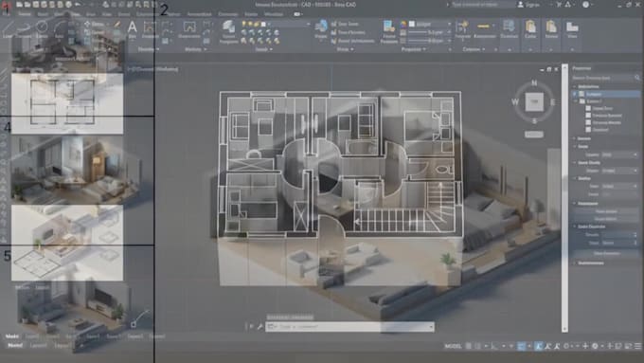Click the red application logo button
This screenshot has width=644, height=363.
pyautogui.click(x=6, y=7)
